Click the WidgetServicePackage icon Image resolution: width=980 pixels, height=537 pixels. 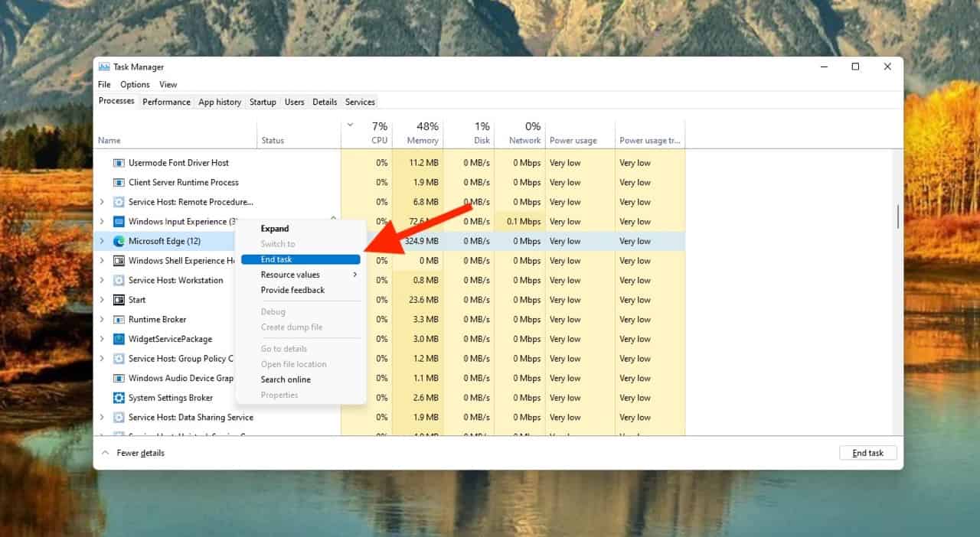point(119,339)
